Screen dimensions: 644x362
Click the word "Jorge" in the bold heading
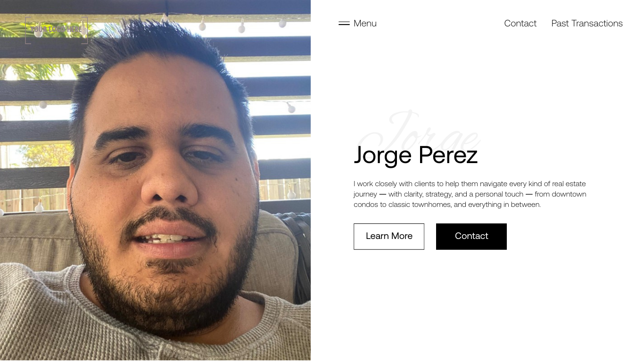[383, 156]
